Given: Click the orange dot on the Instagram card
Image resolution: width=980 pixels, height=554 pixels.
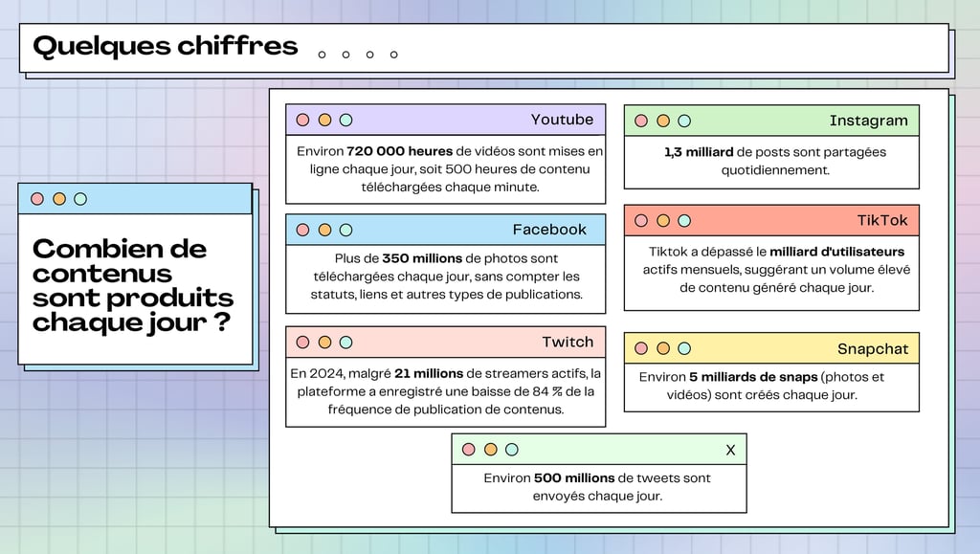Looking at the screenshot, I should coord(664,122).
